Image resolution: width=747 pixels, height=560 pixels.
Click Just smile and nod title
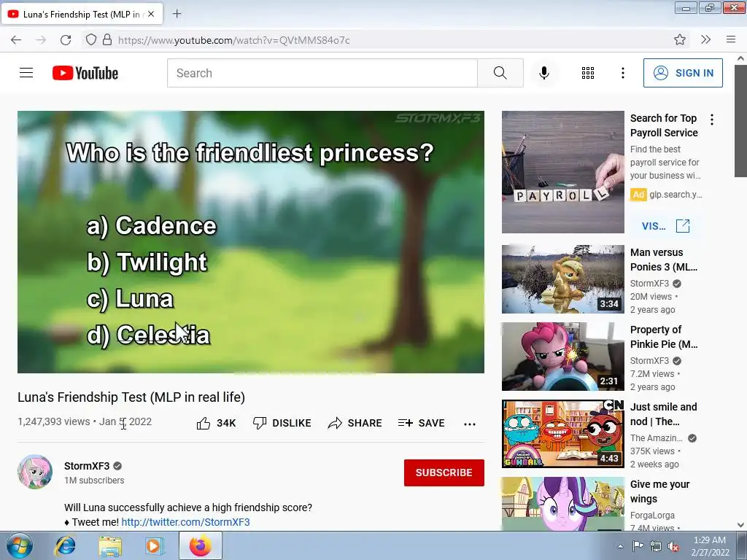click(664, 414)
